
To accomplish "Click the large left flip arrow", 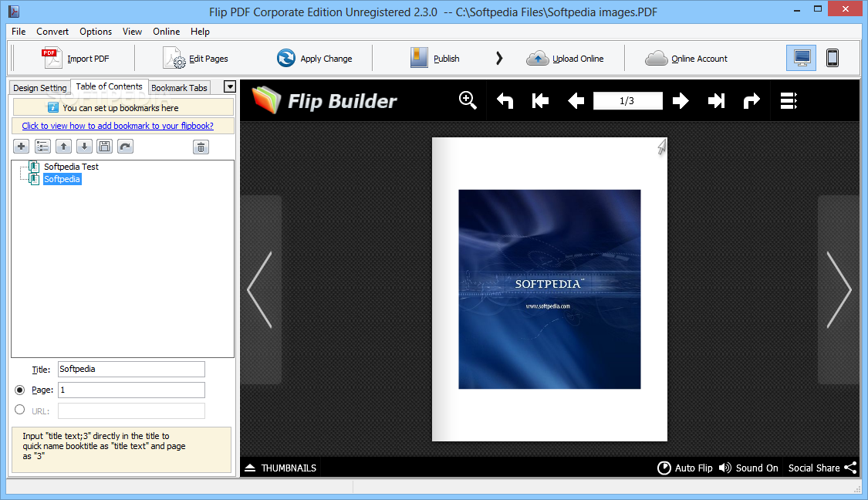I will click(x=259, y=289).
